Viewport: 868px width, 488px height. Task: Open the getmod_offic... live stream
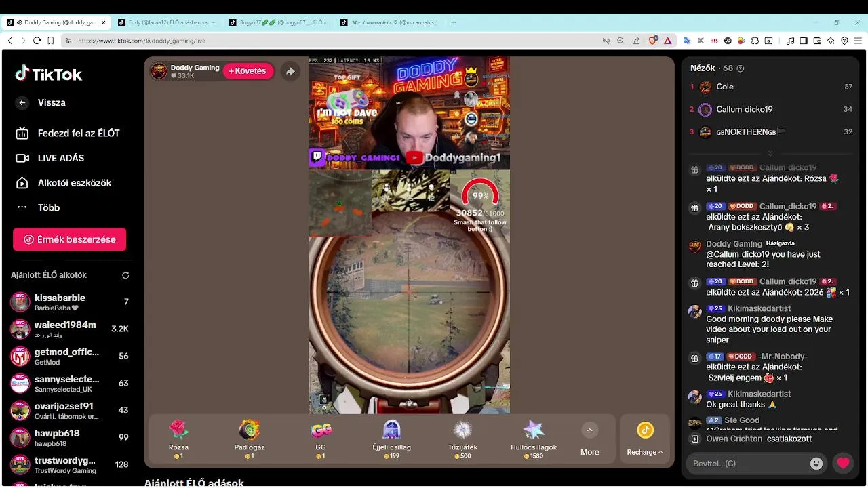69,356
